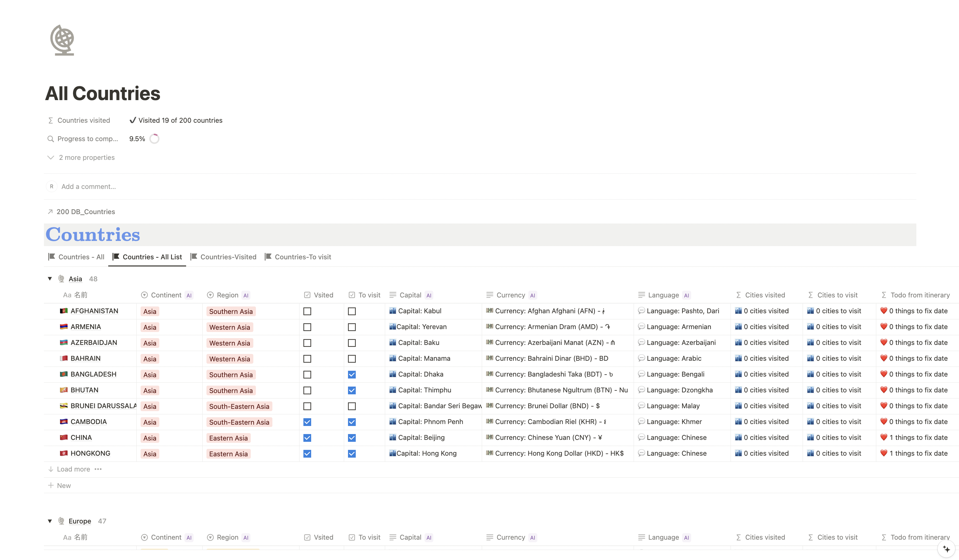
Task: Click the speech bubble in Language: Khmer cell
Action: tap(641, 421)
